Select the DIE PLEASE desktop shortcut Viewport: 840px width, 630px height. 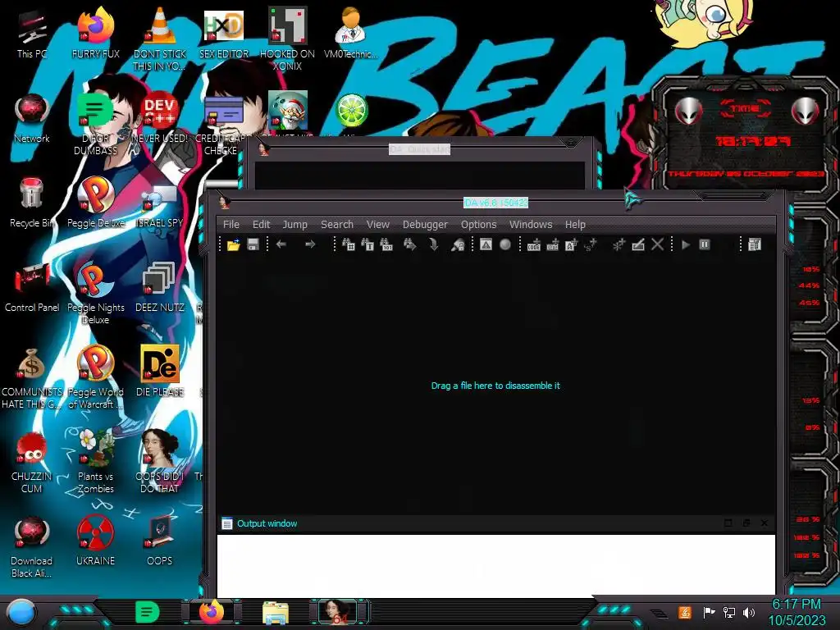point(160,372)
